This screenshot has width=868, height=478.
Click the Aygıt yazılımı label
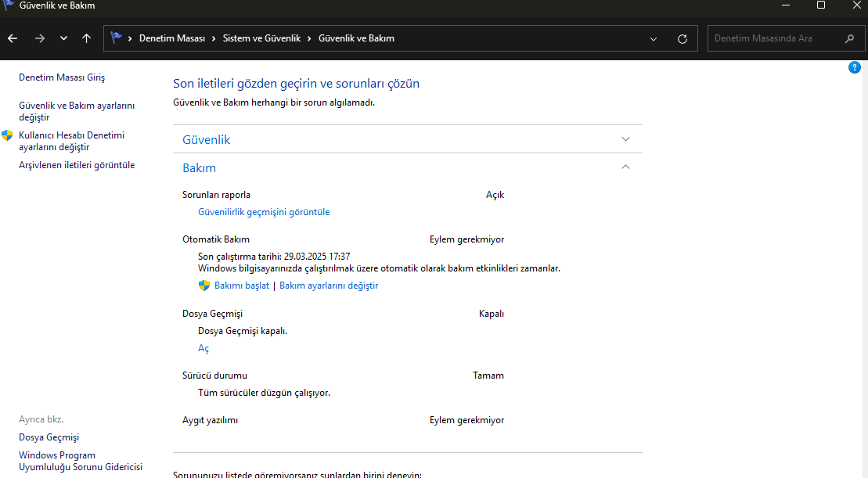211,420
